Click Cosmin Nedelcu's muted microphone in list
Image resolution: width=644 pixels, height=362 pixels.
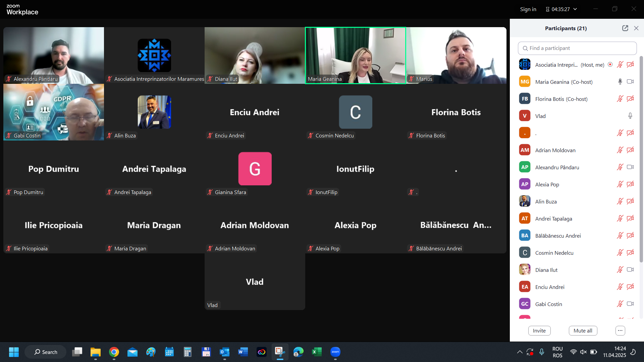[x=620, y=252]
